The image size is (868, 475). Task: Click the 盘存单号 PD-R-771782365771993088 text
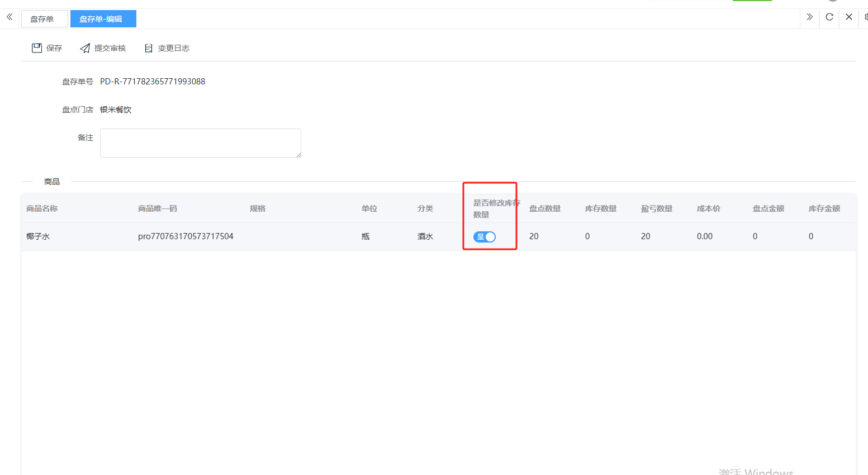[x=153, y=82]
